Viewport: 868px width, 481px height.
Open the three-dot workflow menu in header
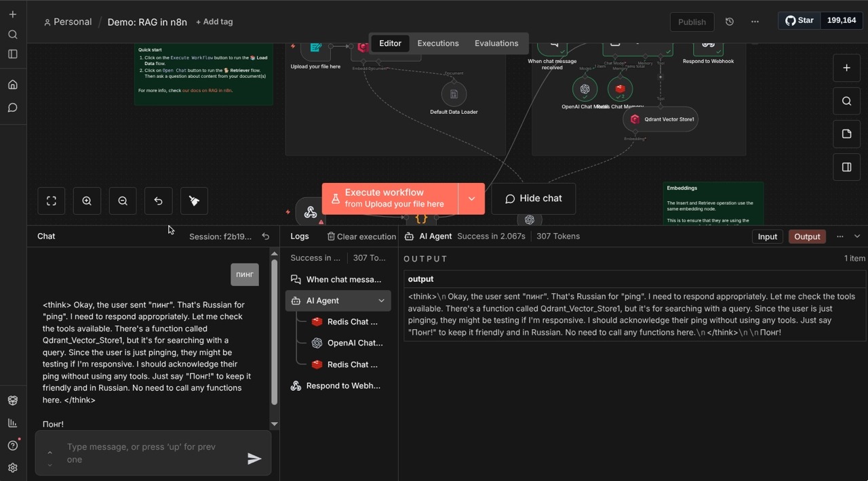755,22
